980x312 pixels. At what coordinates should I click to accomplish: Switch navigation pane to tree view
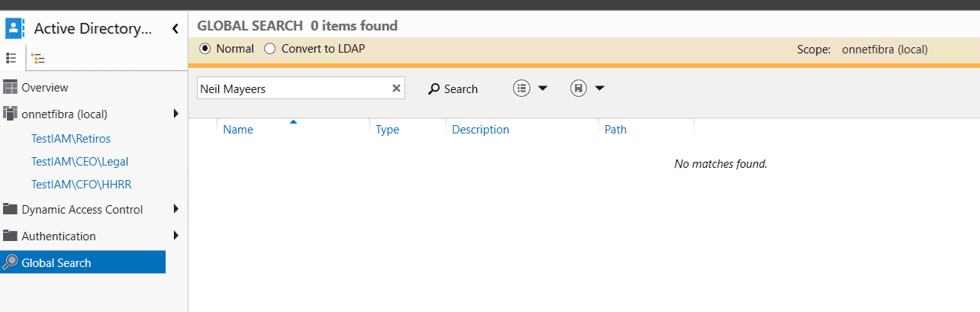pyautogui.click(x=38, y=58)
